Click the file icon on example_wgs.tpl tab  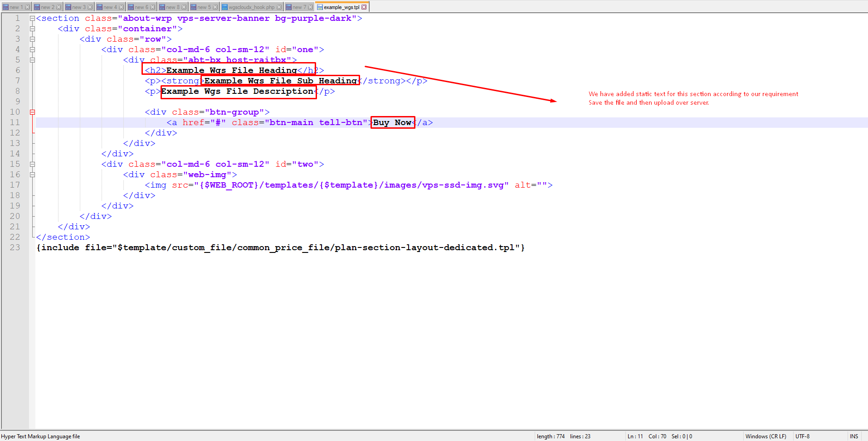[x=320, y=7]
